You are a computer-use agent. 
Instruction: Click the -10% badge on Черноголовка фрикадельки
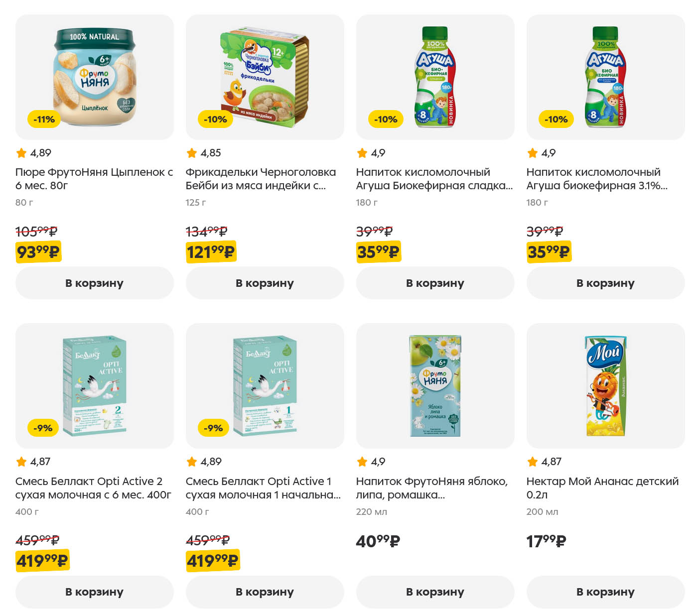(215, 120)
